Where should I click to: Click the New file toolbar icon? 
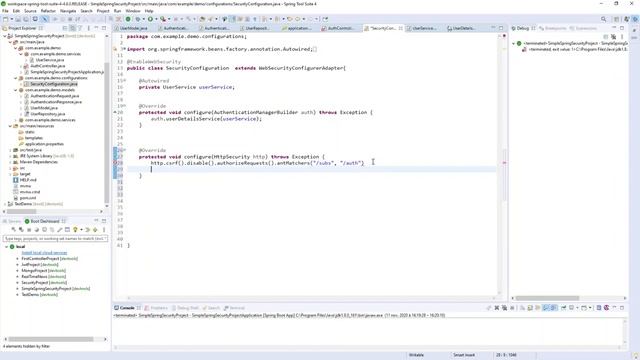coord(5,19)
